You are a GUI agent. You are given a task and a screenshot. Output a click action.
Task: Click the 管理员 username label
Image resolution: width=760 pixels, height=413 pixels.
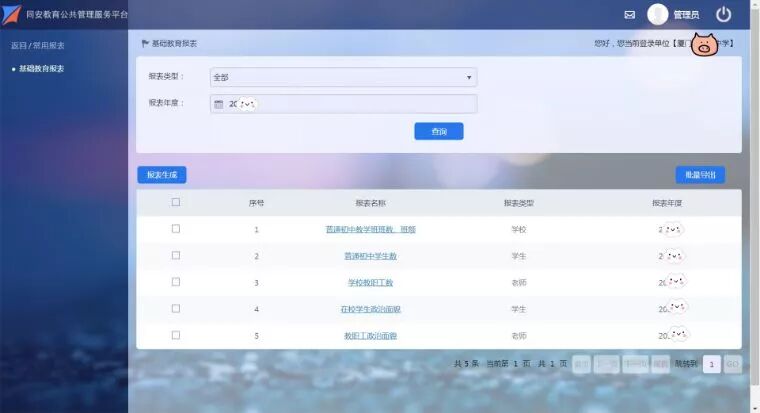click(686, 15)
